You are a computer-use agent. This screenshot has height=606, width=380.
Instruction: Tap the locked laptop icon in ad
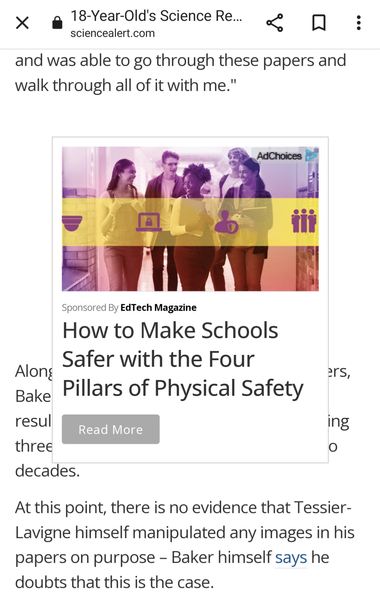149,222
